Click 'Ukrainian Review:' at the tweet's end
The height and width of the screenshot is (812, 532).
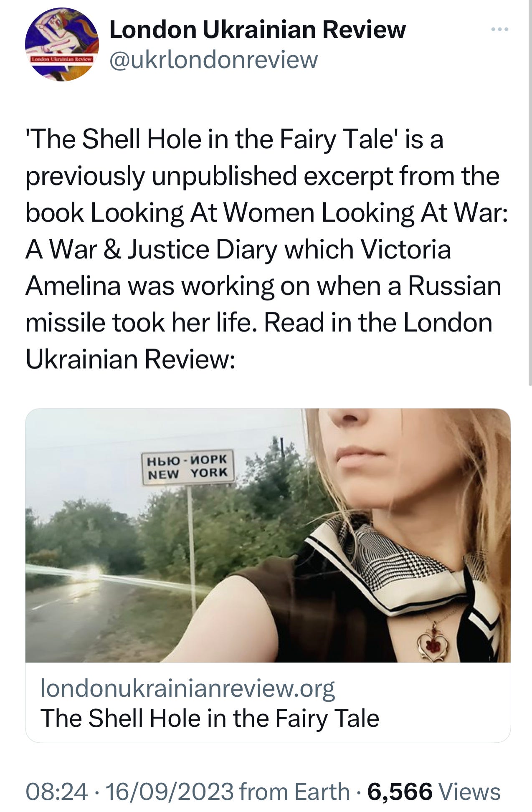[x=130, y=359]
